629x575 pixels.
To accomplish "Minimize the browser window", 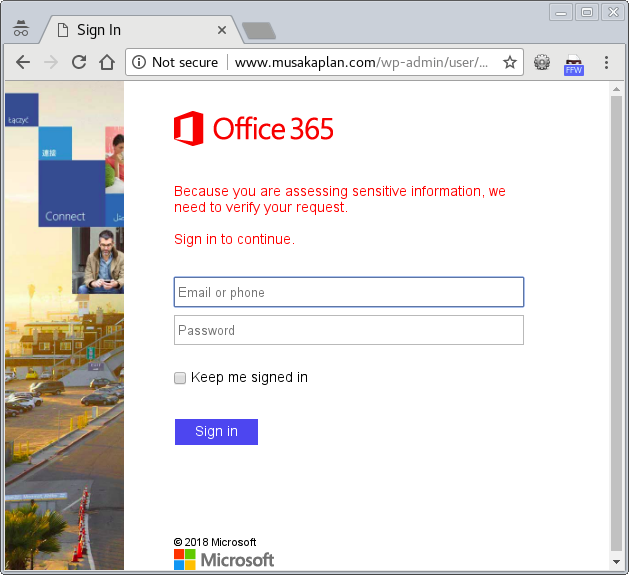I will 561,12.
